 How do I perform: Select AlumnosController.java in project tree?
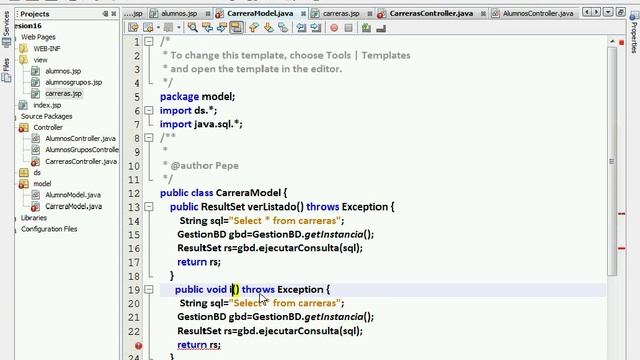[80, 138]
